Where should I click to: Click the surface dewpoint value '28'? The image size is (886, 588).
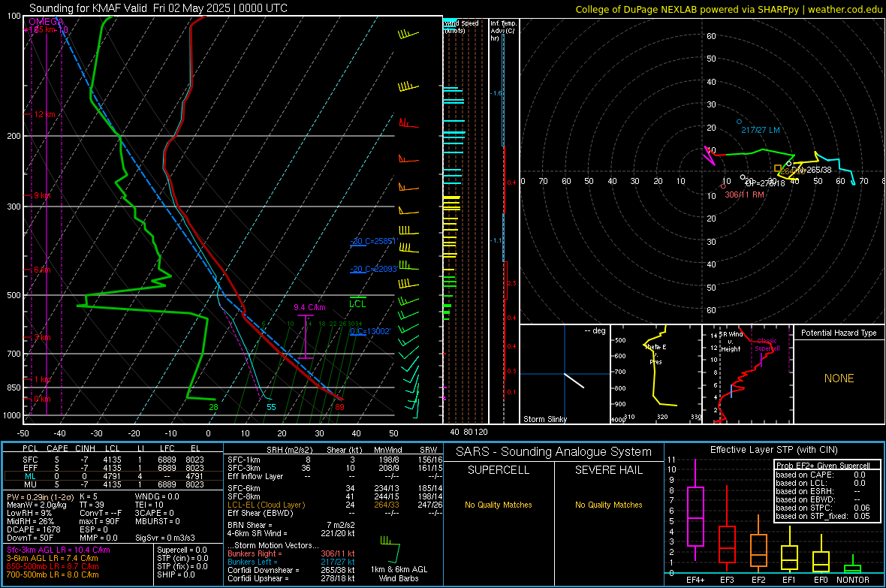click(213, 407)
